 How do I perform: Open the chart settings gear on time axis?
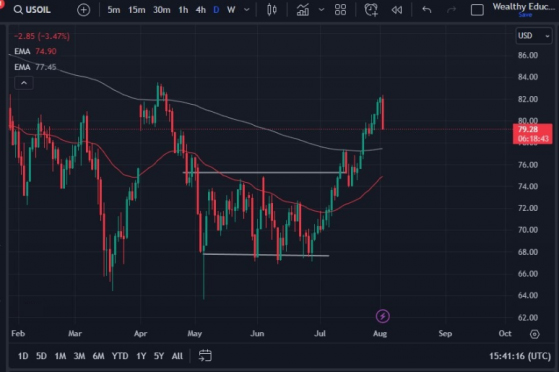click(x=534, y=334)
